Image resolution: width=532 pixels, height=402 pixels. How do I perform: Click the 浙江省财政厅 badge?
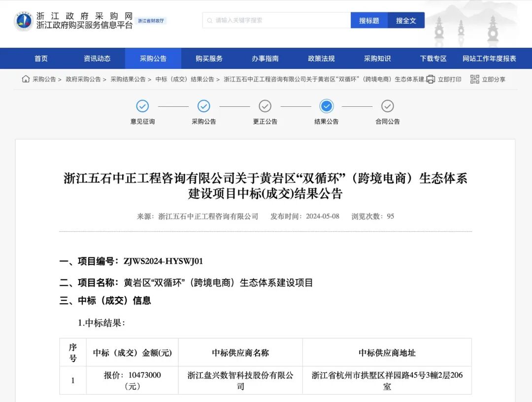tap(151, 21)
